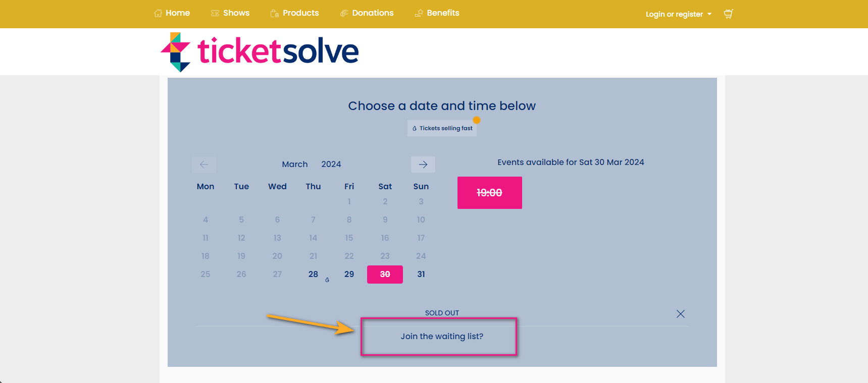Screen dimensions: 868x383
Task: Open the Login or register dropdown
Action: click(x=678, y=14)
